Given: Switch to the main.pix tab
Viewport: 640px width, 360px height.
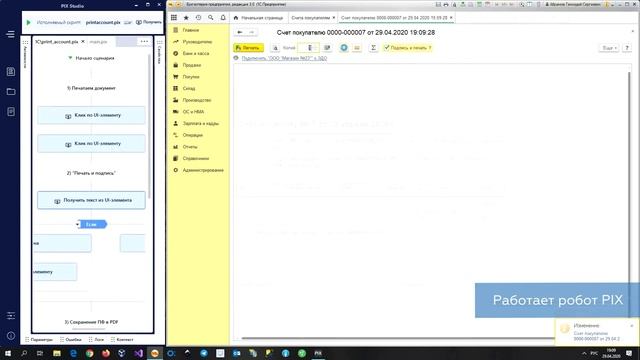Looking at the screenshot, I should click(98, 42).
